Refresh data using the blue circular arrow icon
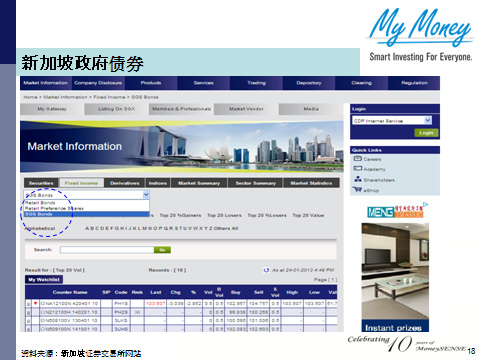 click(x=266, y=270)
